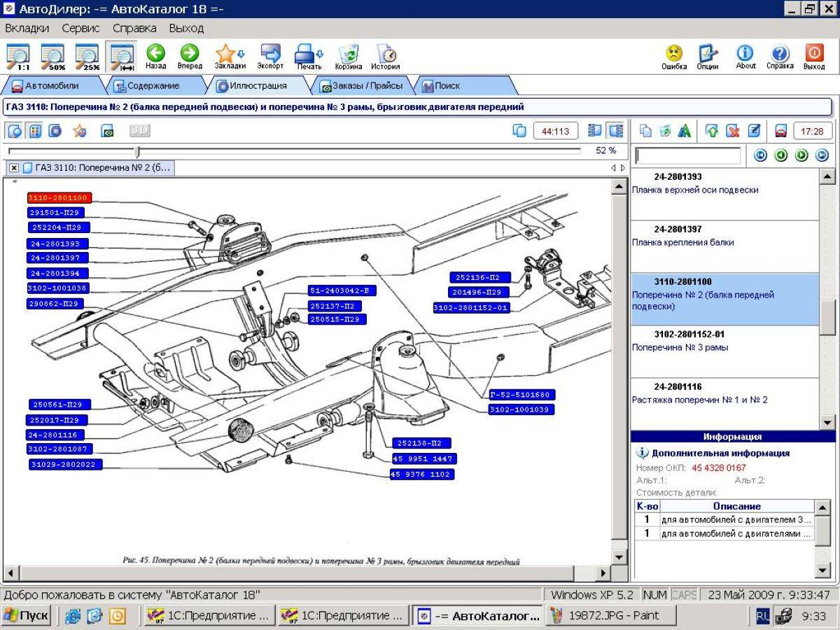Viewport: 840px width, 630px height.
Task: Open the Корзина basket icon
Action: tap(349, 57)
